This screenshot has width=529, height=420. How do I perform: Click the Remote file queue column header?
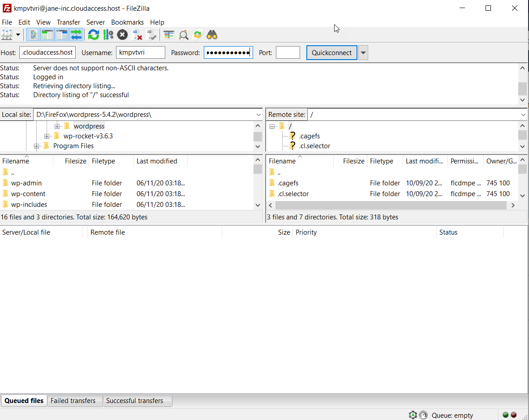click(155, 232)
